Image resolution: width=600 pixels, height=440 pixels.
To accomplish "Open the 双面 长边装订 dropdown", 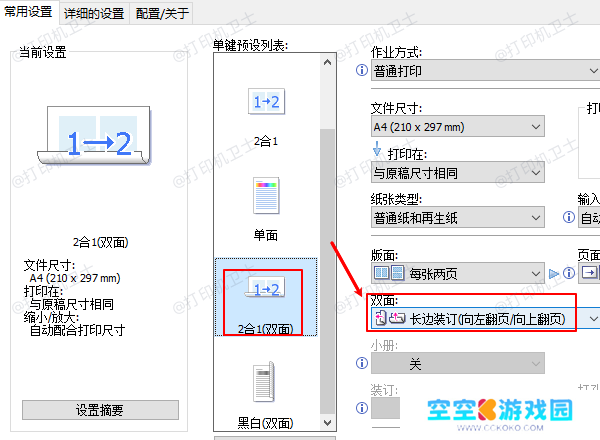I will (x=485, y=318).
